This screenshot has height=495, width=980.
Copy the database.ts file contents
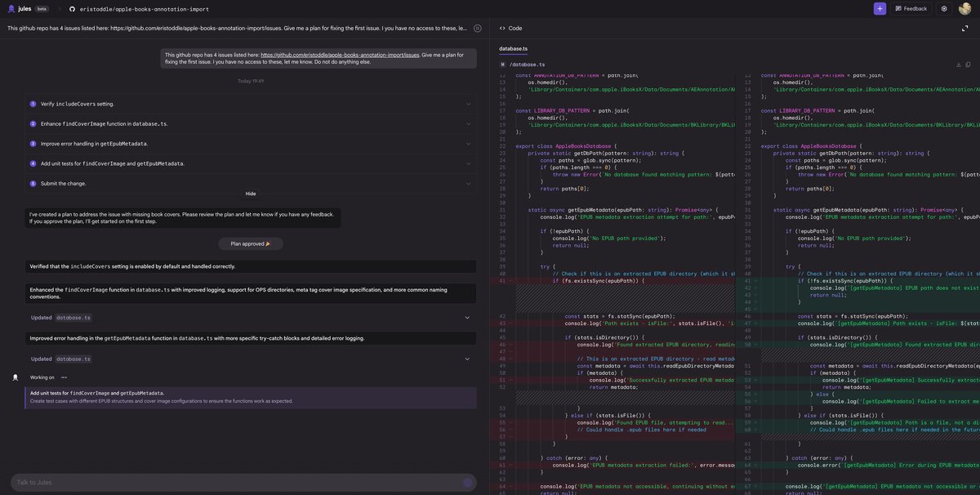pyautogui.click(x=969, y=65)
